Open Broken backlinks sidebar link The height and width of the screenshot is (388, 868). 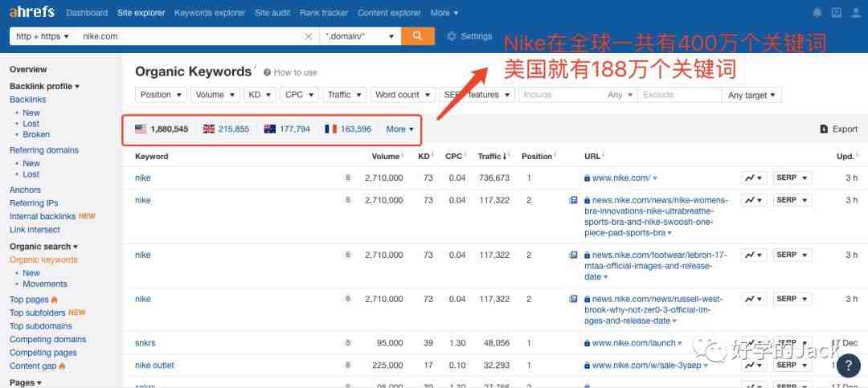coord(36,134)
